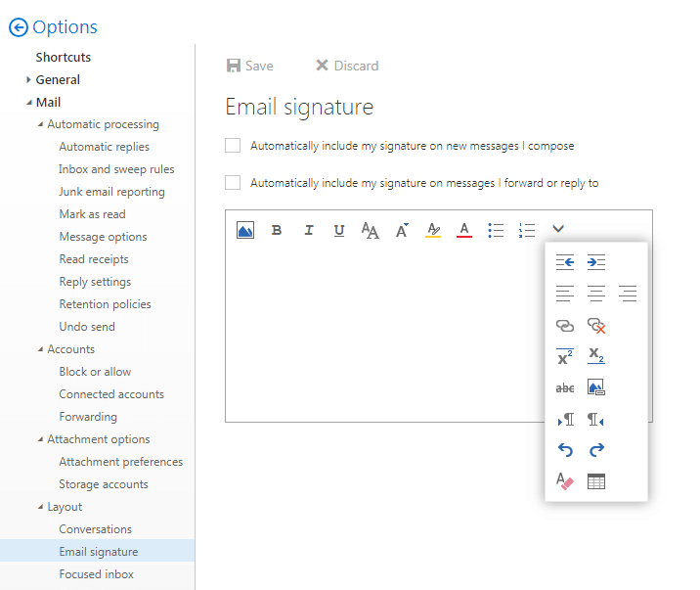Undo the last edit

pos(565,450)
